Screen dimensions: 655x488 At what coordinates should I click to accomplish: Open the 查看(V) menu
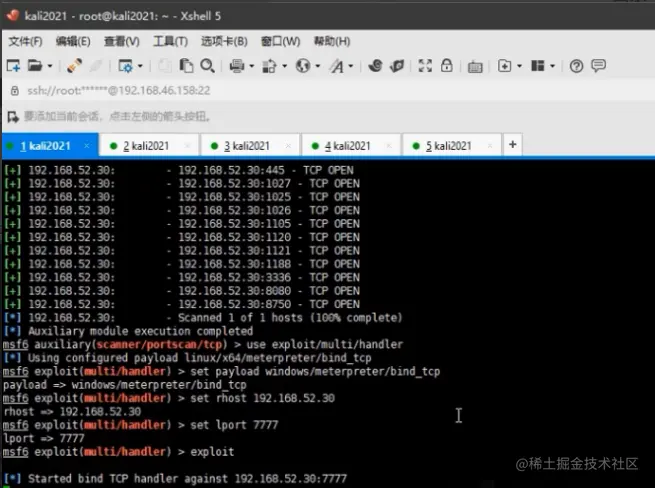(x=122, y=41)
